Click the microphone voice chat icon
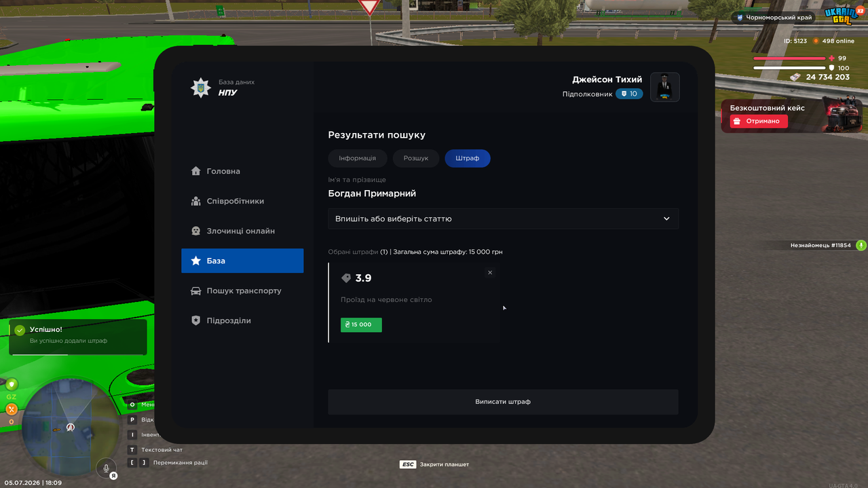 (106, 468)
